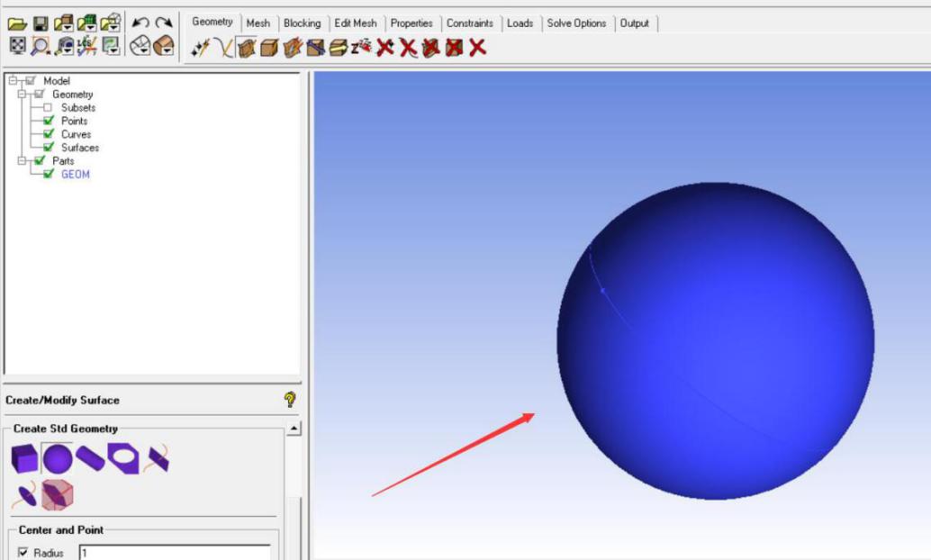The width and height of the screenshot is (931, 560).
Task: Choose the disc normal to curve icon
Action: [x=24, y=495]
